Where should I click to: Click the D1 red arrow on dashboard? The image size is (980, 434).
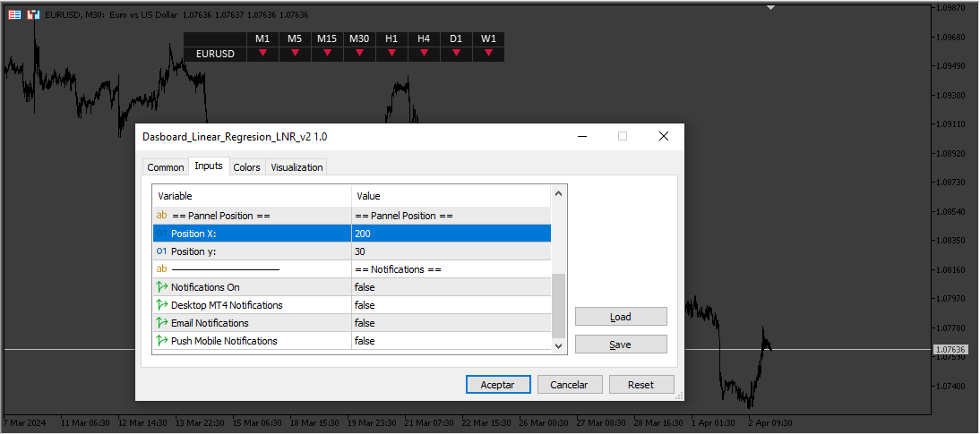[456, 53]
